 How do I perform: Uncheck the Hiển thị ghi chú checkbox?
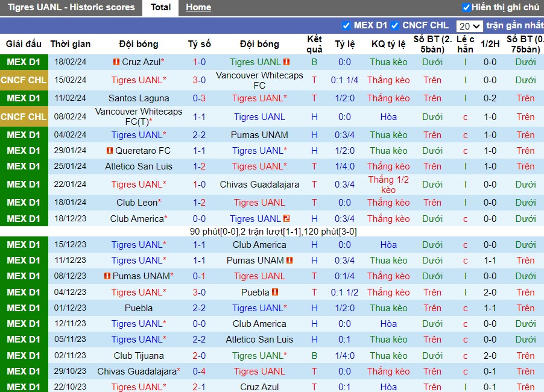(466, 7)
